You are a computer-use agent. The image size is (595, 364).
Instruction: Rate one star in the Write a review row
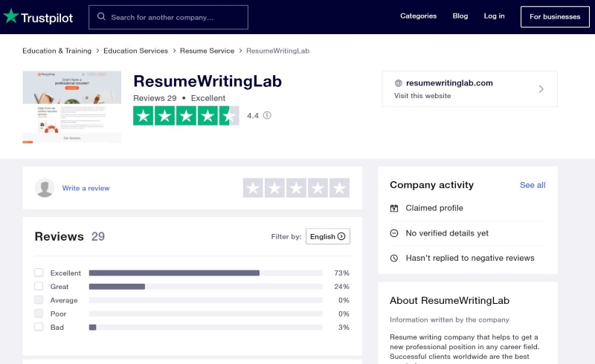[x=253, y=188]
